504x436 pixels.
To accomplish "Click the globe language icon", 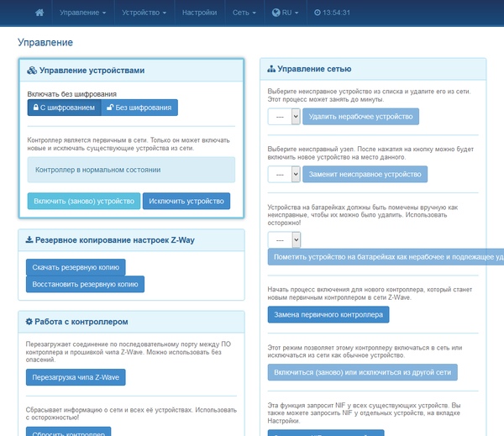I will tap(276, 13).
